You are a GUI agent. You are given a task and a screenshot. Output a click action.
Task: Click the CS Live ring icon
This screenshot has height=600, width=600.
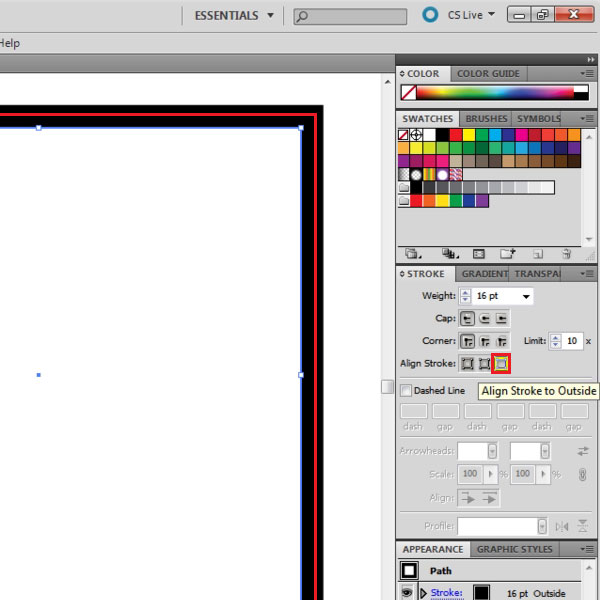coord(430,15)
